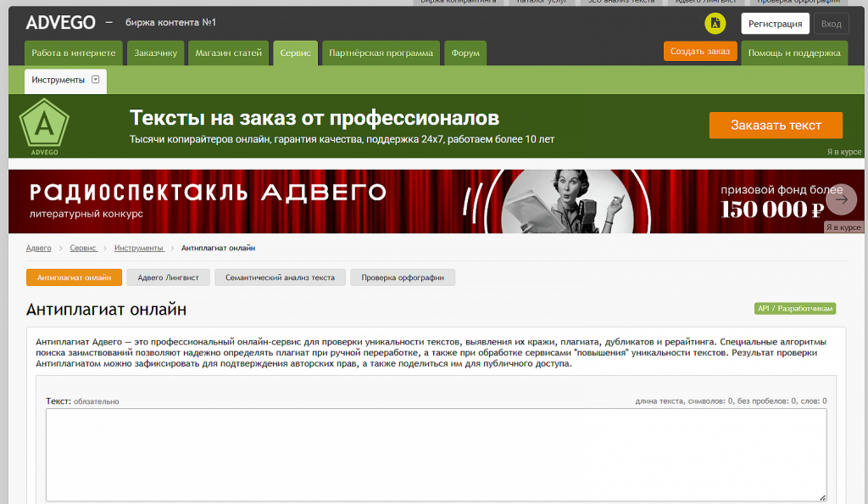Switch to Адвего Лингвист tool
This screenshot has height=504, width=868.
tap(169, 277)
